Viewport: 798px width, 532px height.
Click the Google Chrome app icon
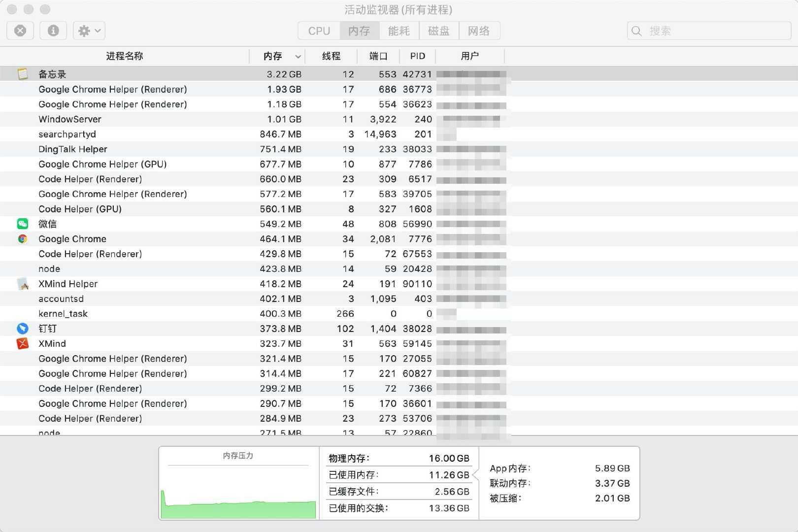[x=23, y=239]
